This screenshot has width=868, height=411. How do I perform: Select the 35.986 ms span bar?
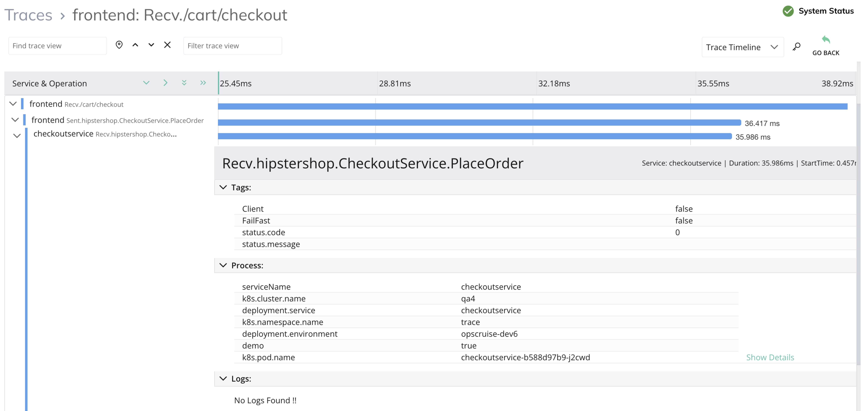(x=475, y=136)
